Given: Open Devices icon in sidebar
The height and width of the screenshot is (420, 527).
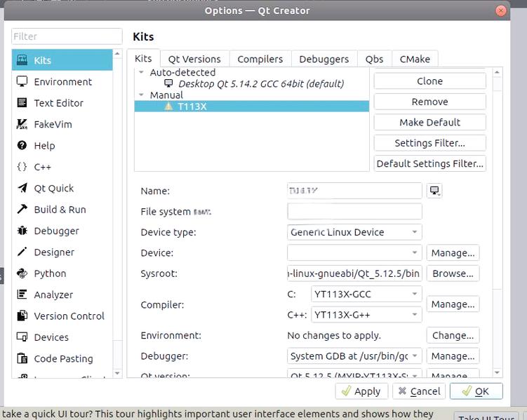Looking at the screenshot, I should 22,337.
